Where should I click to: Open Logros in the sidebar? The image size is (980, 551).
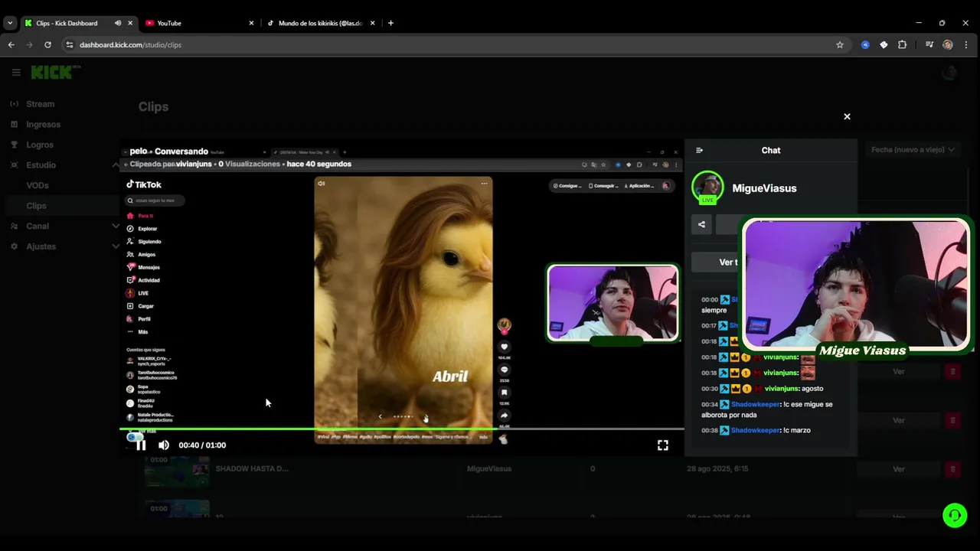40,145
